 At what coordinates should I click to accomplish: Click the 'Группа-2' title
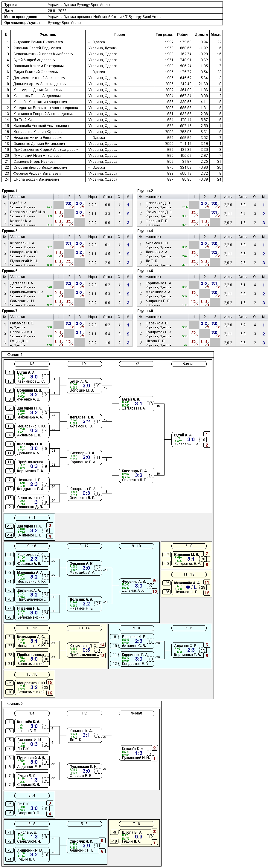145,191
